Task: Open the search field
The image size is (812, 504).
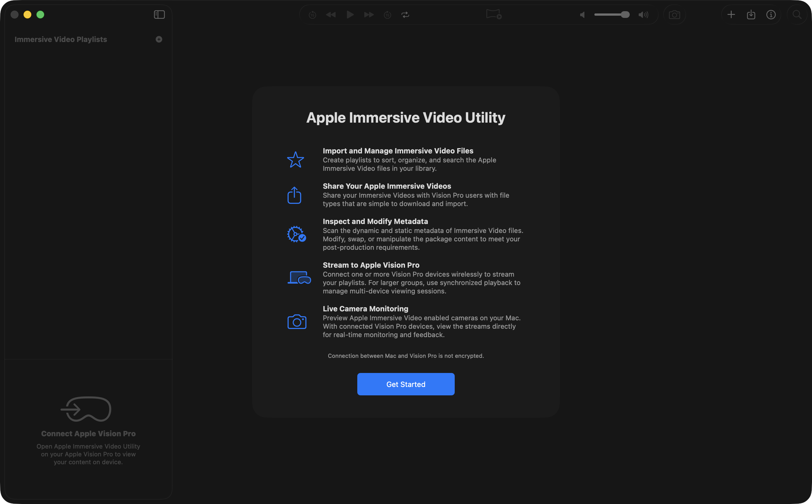Action: pyautogui.click(x=797, y=15)
